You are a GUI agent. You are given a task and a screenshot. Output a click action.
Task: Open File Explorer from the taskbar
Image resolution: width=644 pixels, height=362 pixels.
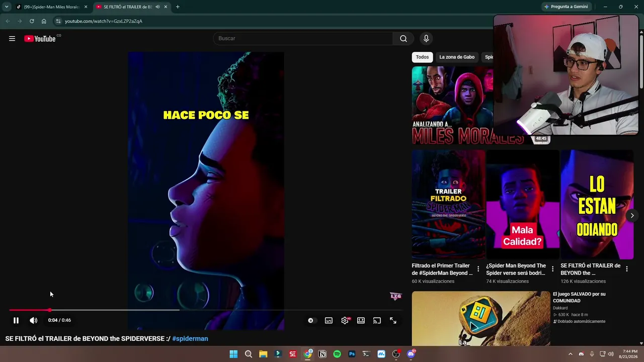(x=263, y=354)
